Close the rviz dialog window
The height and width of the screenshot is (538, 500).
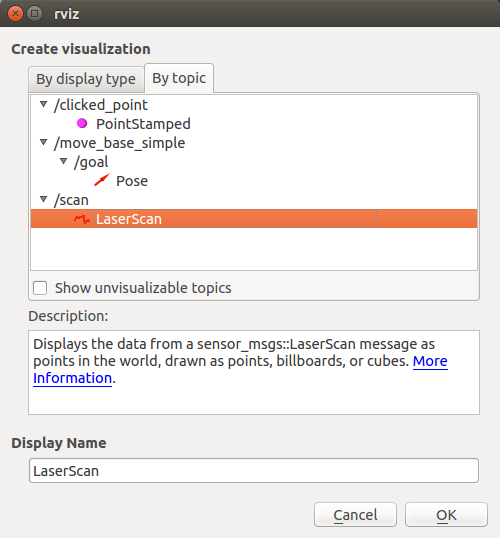tap(15, 14)
